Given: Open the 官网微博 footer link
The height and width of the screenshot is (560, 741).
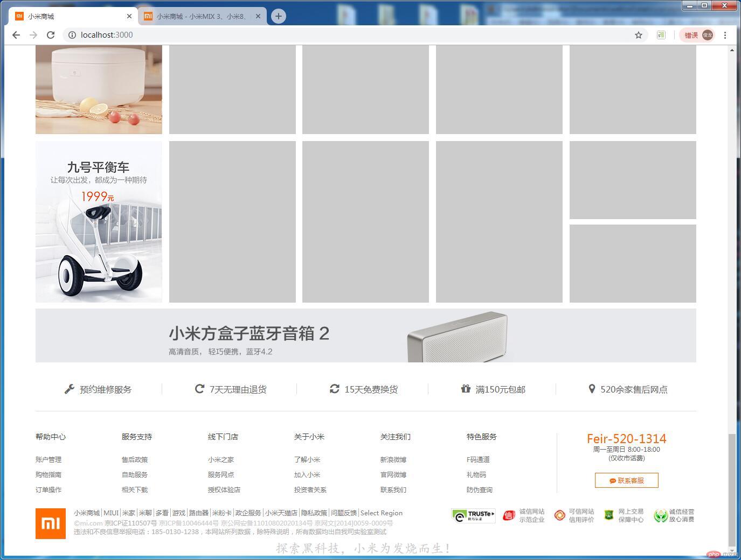Looking at the screenshot, I should point(393,475).
